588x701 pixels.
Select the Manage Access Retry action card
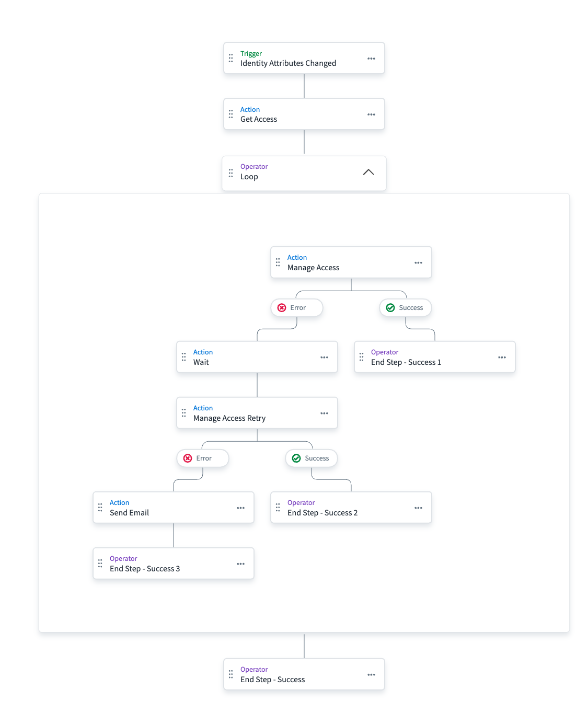tap(251, 413)
